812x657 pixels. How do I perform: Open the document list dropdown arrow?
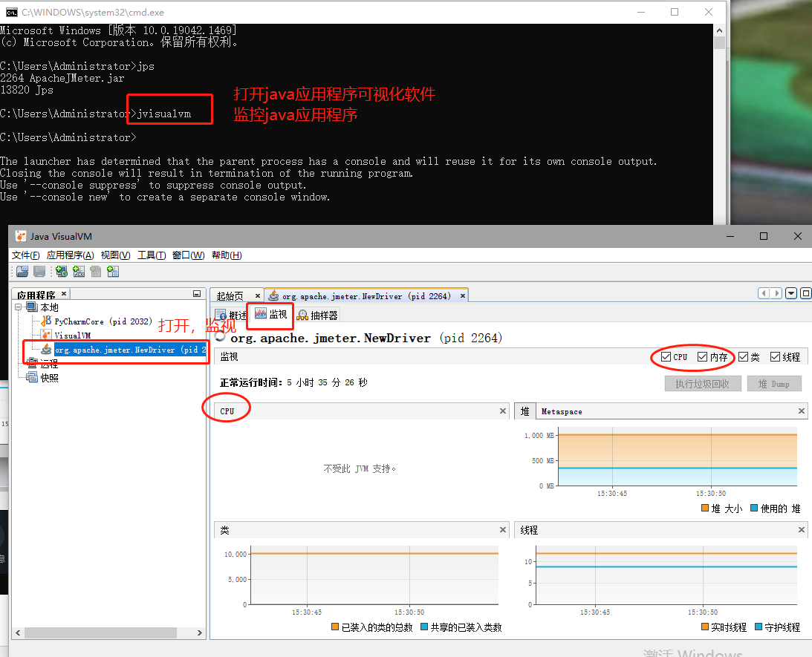pyautogui.click(x=790, y=293)
